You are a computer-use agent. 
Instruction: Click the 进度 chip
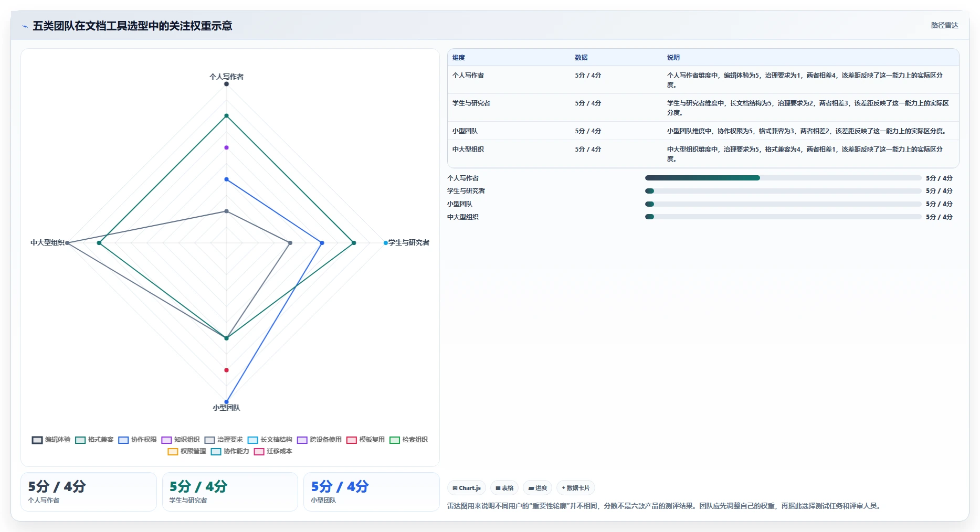pyautogui.click(x=538, y=488)
